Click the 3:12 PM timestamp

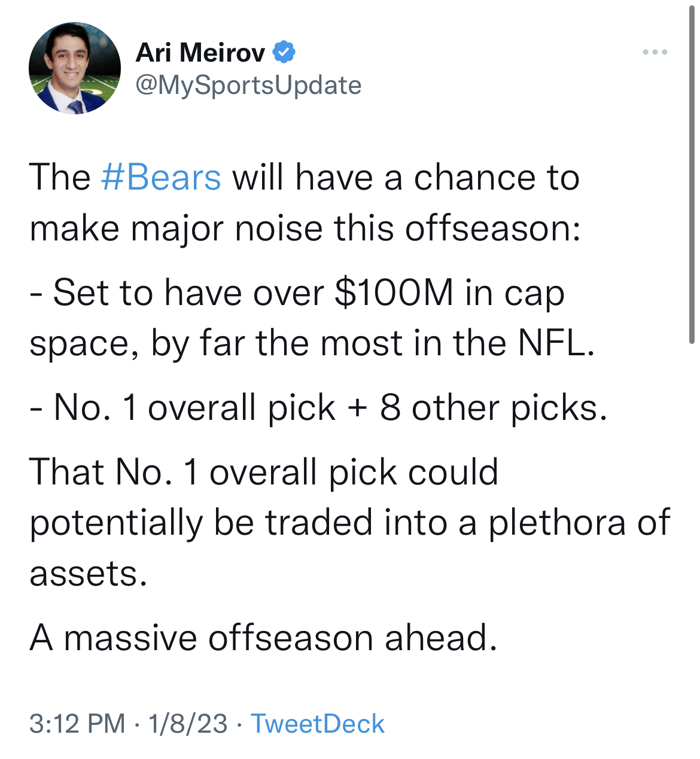(77, 724)
